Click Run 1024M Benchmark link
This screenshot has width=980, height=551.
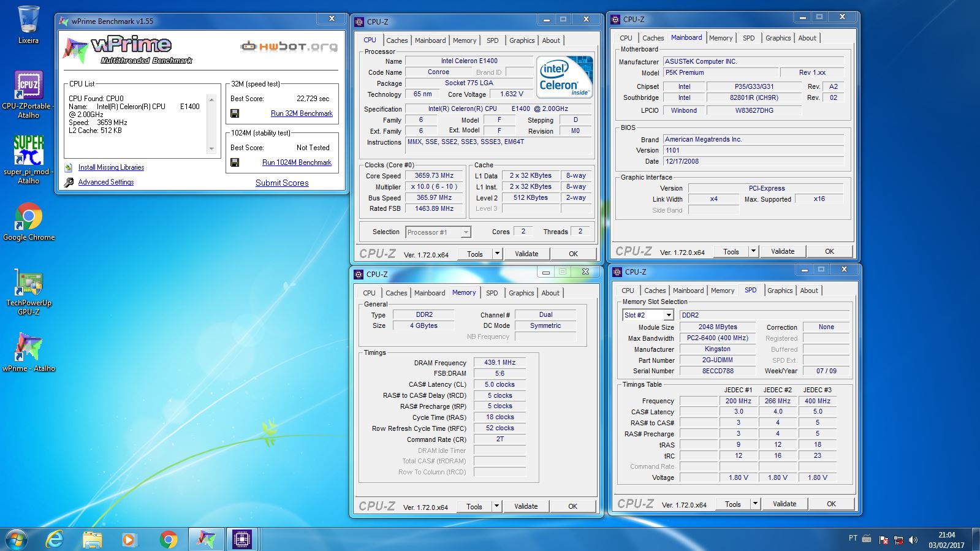click(x=297, y=162)
